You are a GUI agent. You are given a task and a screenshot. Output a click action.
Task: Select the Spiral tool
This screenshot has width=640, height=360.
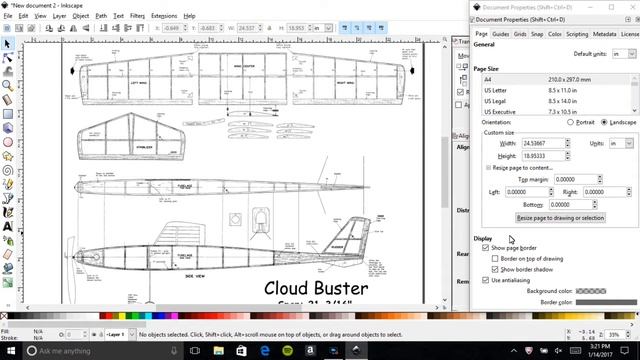[7, 170]
